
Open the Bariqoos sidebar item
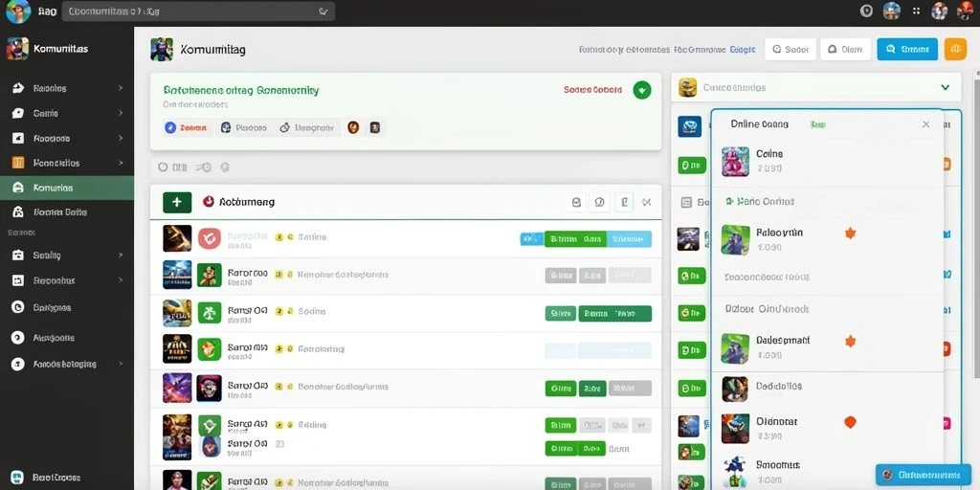67,307
